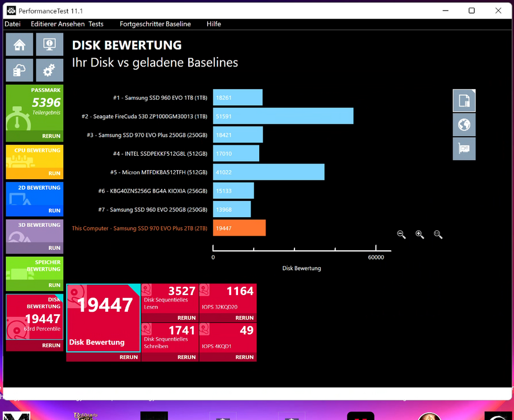Select the CPU Bewertung tile
The height and width of the screenshot is (420, 514).
coord(34,157)
